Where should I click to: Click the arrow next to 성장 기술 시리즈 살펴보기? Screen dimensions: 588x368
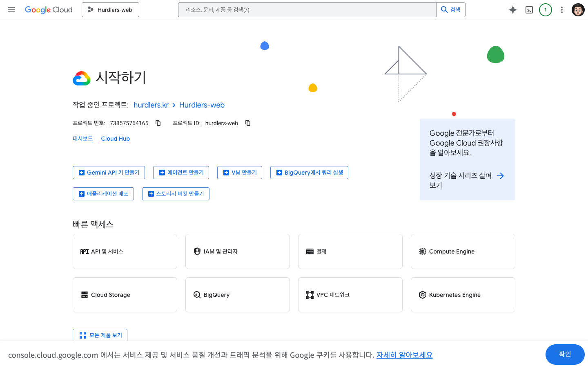501,176
